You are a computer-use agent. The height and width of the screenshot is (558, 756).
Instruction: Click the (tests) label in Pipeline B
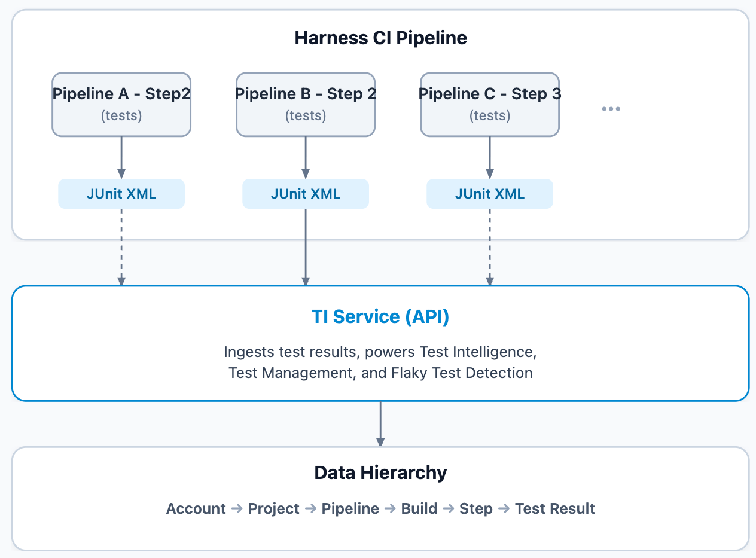306,115
